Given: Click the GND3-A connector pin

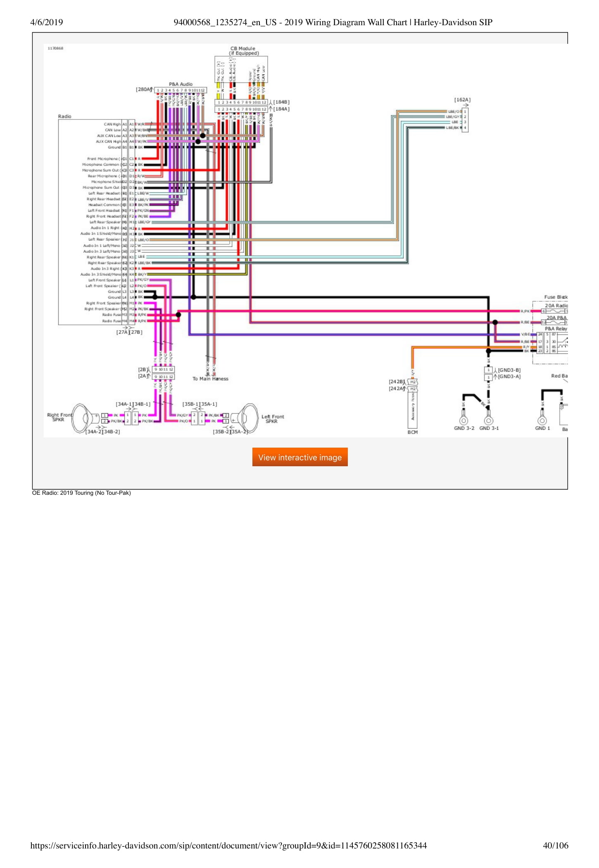Looking at the screenshot, I should pos(488,377).
